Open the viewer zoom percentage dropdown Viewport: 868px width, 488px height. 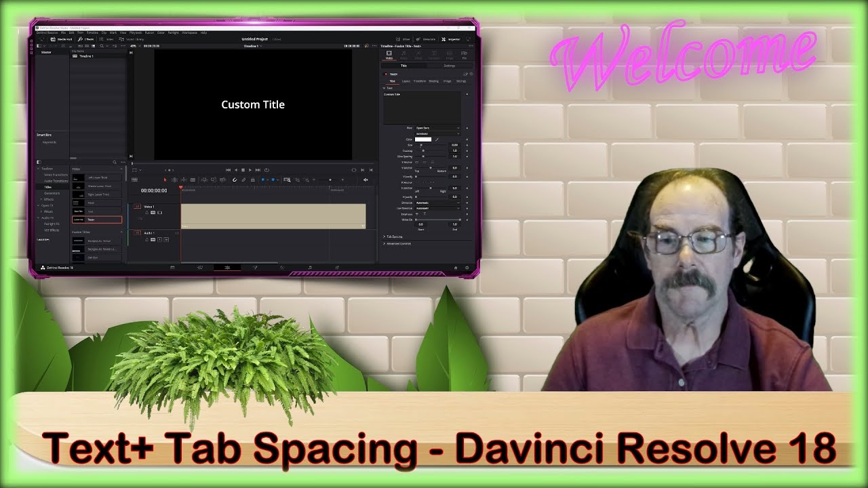[x=136, y=46]
